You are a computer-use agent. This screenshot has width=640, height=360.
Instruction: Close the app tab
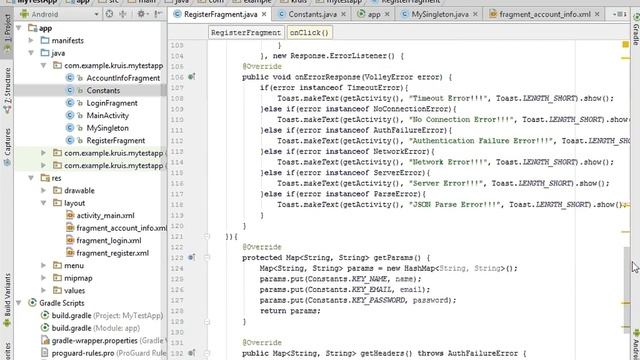pos(387,14)
